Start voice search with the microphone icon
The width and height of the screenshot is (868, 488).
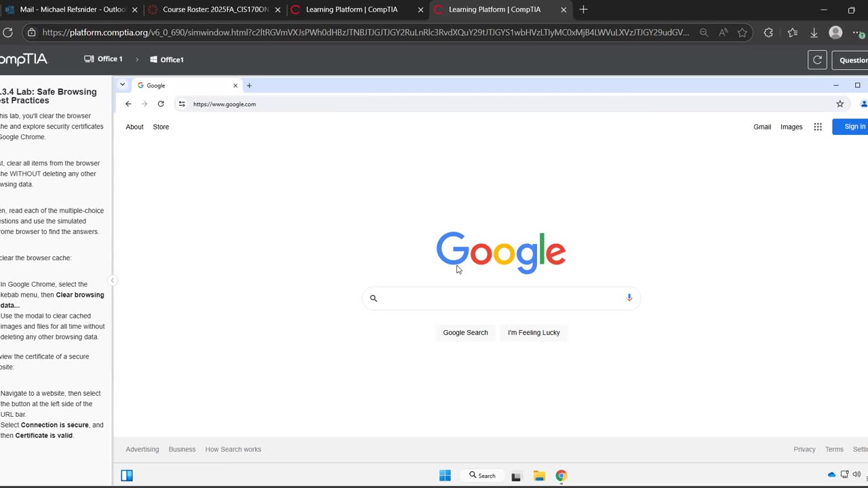point(629,298)
